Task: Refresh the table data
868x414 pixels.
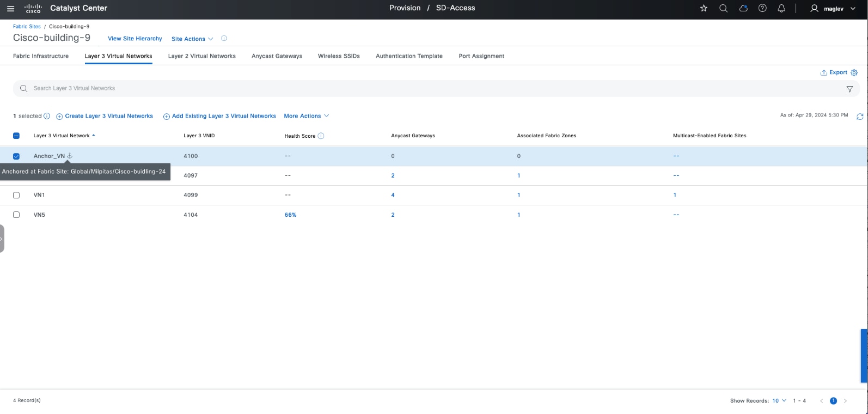Action: pyautogui.click(x=860, y=117)
